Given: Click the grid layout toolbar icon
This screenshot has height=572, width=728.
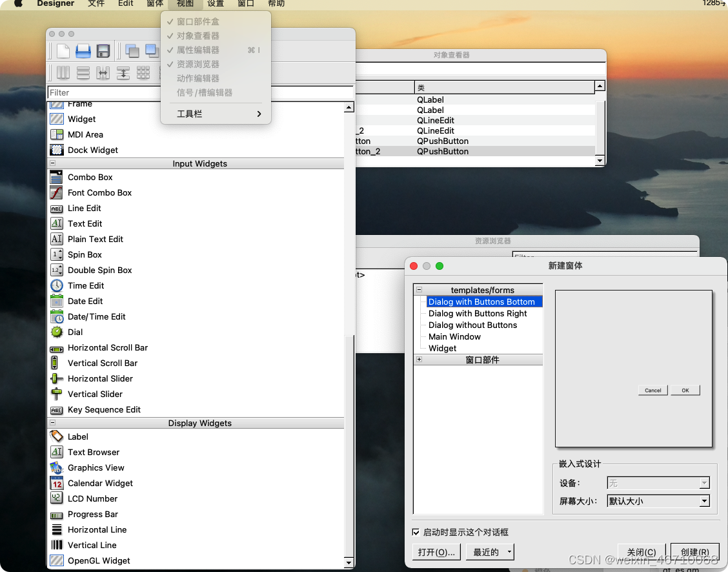Looking at the screenshot, I should 143,72.
